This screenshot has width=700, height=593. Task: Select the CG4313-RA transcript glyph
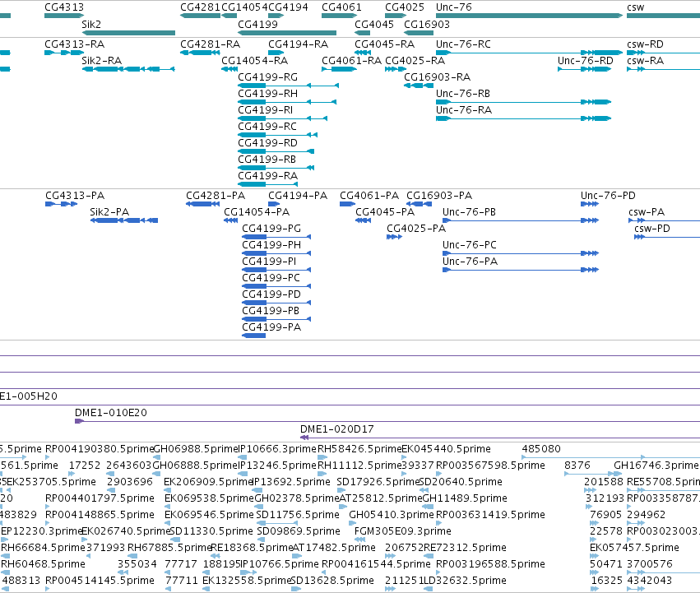coord(64,53)
